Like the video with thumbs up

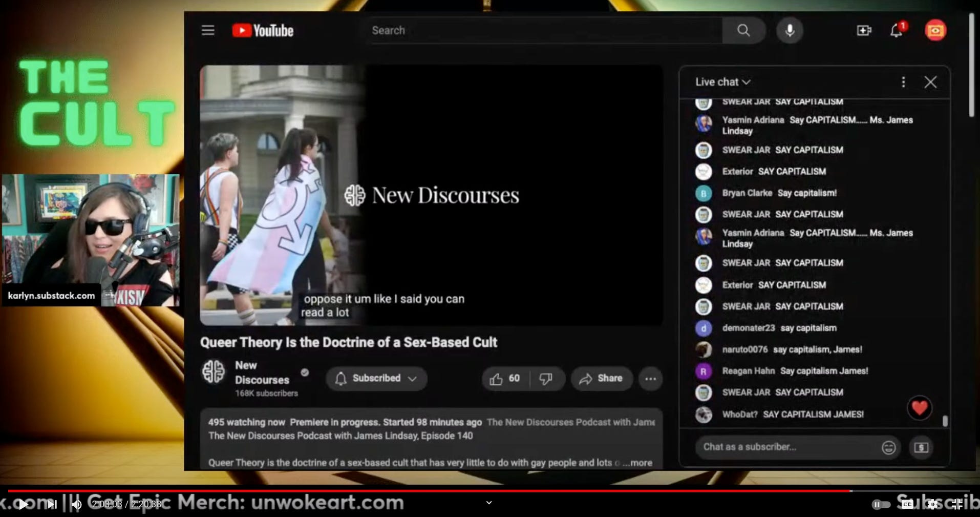(x=505, y=379)
